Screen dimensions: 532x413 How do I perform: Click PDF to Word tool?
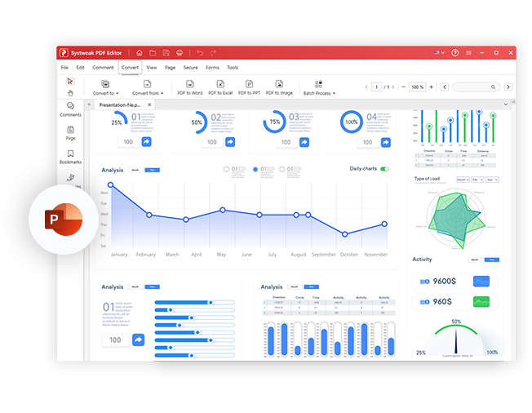coord(189,87)
